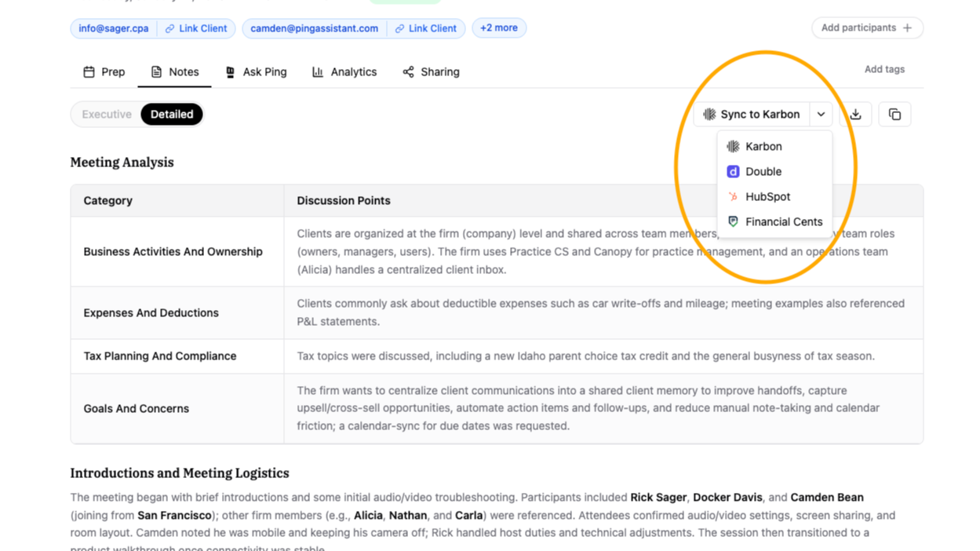Go to the Analytics tab
The width and height of the screenshot is (980, 551).
tap(344, 72)
